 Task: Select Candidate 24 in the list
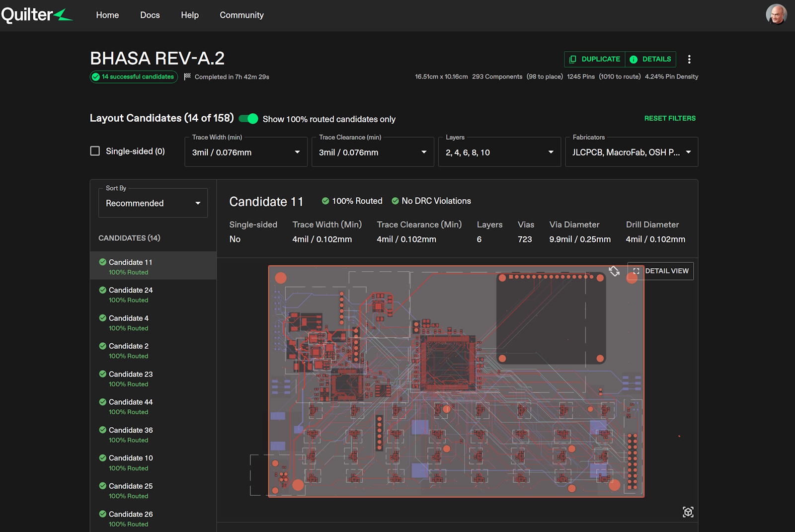[131, 290]
